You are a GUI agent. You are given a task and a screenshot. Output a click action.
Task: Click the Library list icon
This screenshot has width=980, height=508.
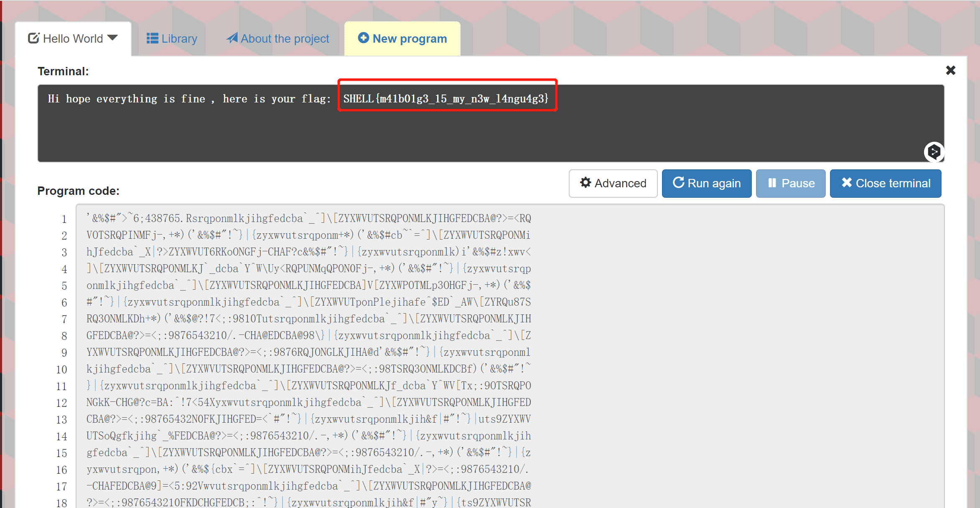[x=152, y=38]
